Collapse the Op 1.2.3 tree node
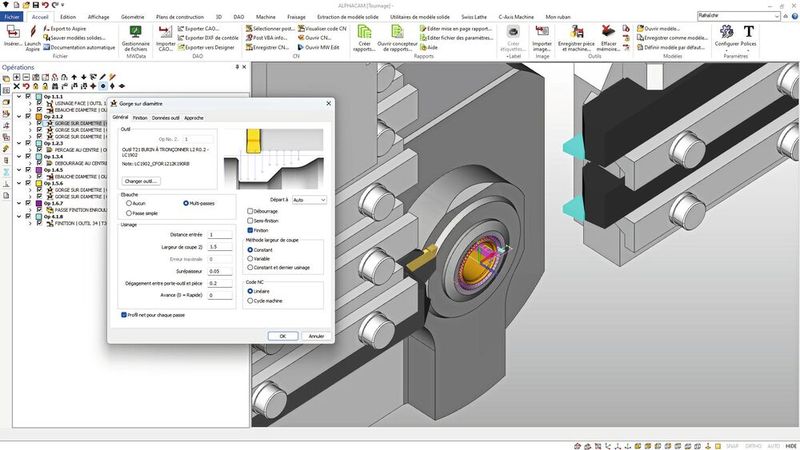Viewport: 800px width, 450px height. (x=19, y=143)
